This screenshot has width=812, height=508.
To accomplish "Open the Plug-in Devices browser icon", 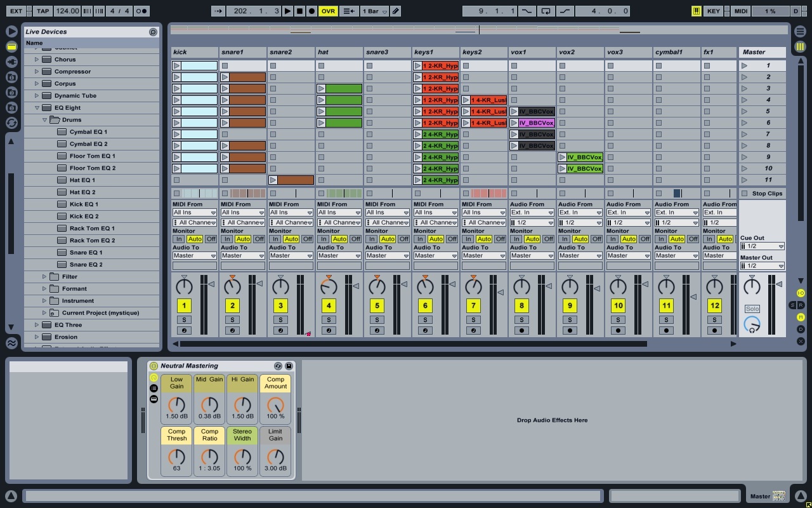I will (x=11, y=62).
